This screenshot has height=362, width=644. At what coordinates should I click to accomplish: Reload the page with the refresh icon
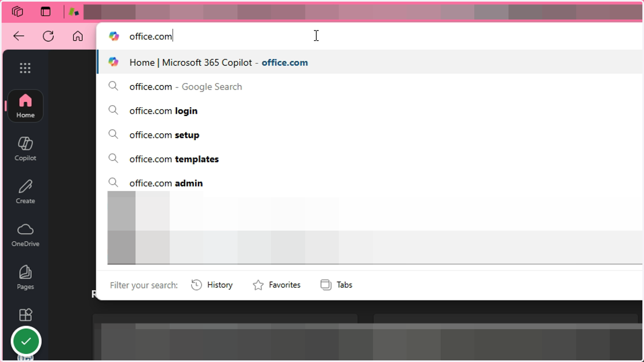pos(48,36)
